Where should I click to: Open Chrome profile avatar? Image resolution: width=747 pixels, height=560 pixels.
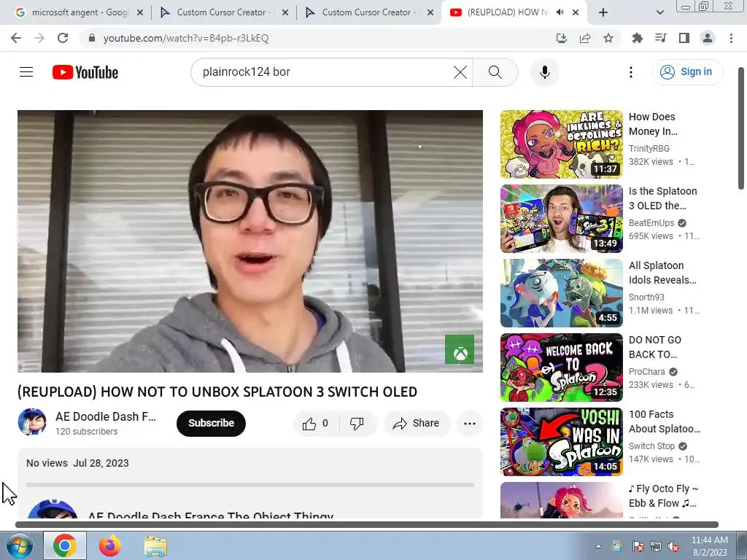point(708,38)
